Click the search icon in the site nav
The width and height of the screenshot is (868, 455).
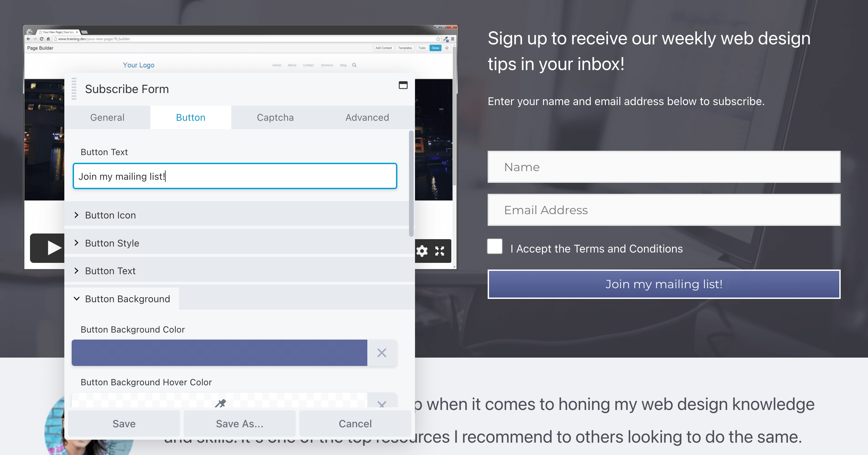(354, 65)
